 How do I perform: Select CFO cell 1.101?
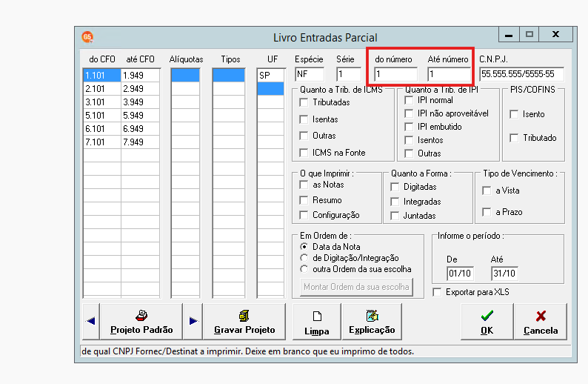102,76
